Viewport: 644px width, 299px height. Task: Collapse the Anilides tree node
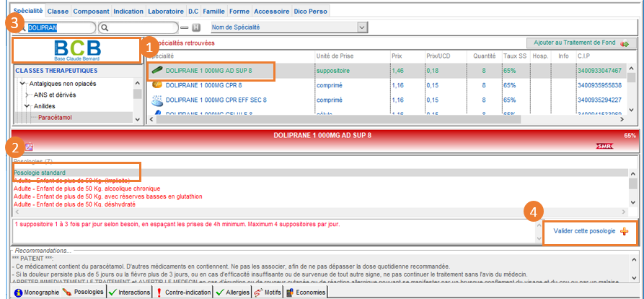[x=27, y=105]
